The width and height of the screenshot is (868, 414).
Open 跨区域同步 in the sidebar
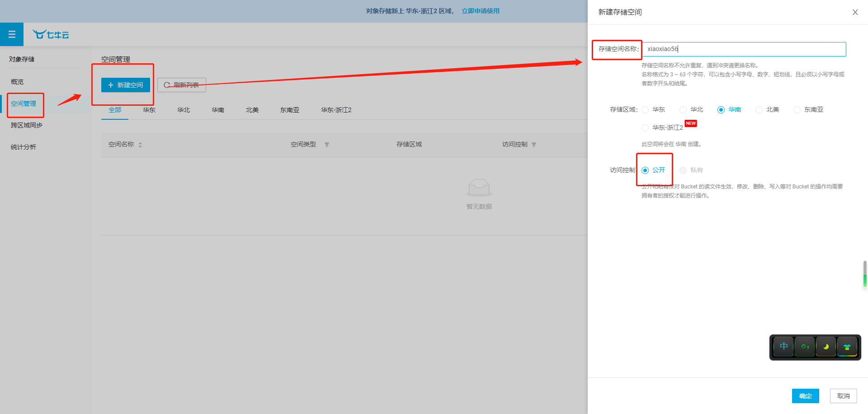tap(27, 125)
